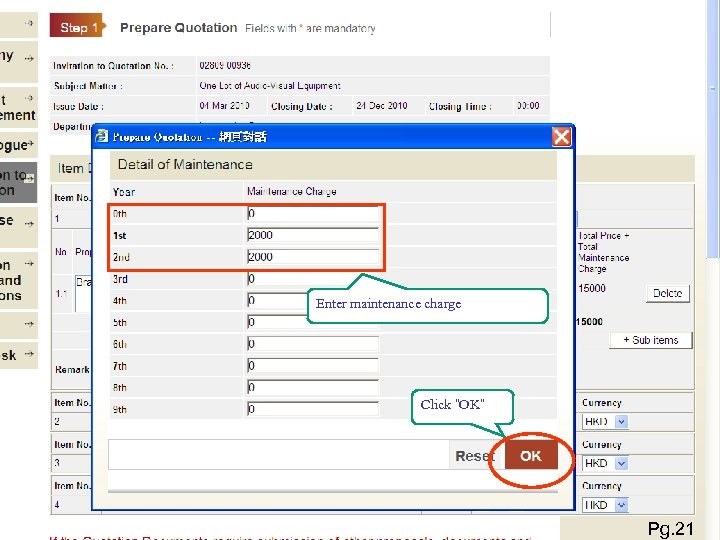This screenshot has height=540, width=720.
Task: Click the 'Year' column header
Action: tap(124, 192)
